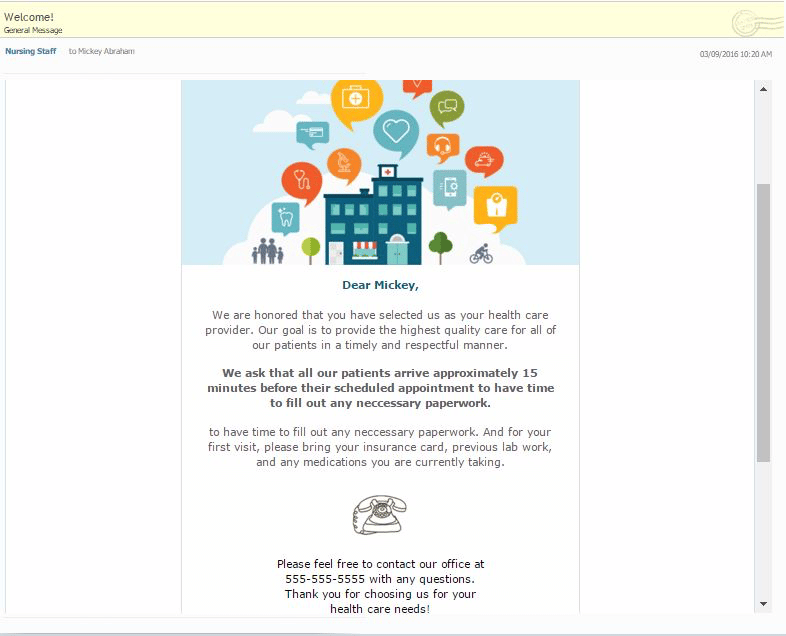Screen dimensions: 786x636
Task: Click the chat messages green bubble icon
Action: click(447, 108)
